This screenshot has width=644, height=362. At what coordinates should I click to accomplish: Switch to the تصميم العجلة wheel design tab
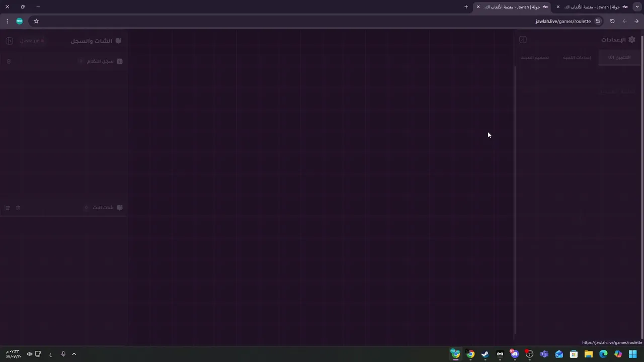click(535, 57)
